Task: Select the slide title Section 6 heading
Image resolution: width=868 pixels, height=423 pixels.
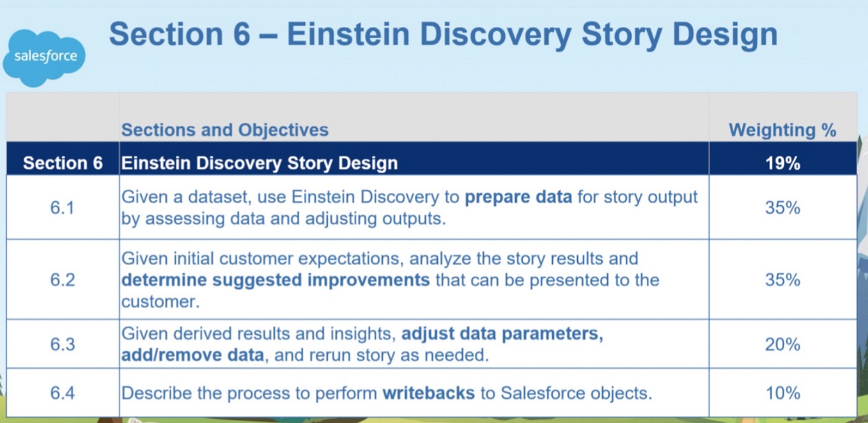Action: (443, 35)
